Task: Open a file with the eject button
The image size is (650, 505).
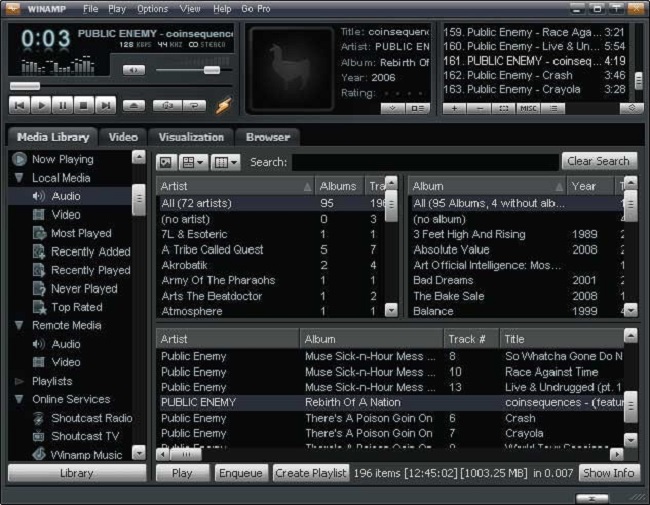Action: pos(134,106)
